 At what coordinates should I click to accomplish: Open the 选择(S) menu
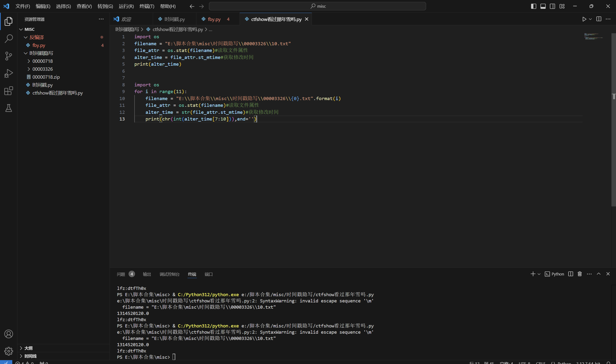[63, 6]
